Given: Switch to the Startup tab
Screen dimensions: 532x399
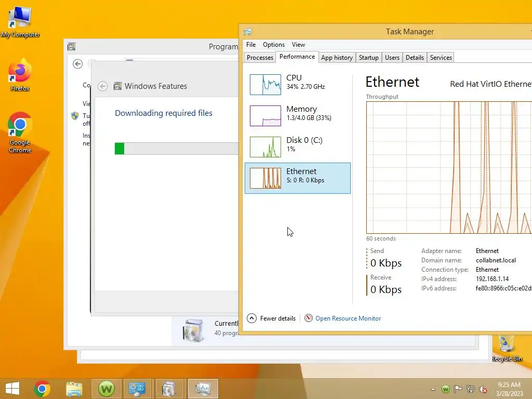Looking at the screenshot, I should (x=369, y=58).
